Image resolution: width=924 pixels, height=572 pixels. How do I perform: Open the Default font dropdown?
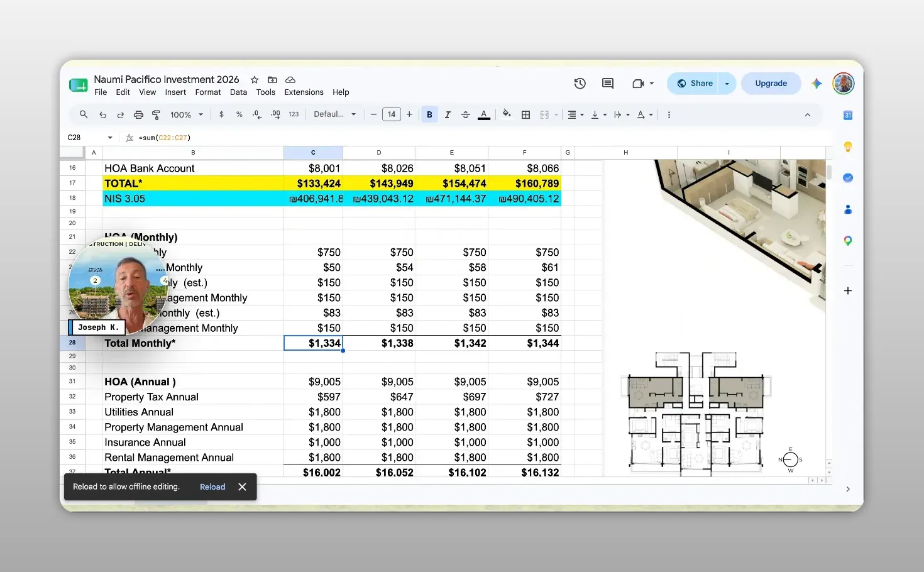(335, 114)
